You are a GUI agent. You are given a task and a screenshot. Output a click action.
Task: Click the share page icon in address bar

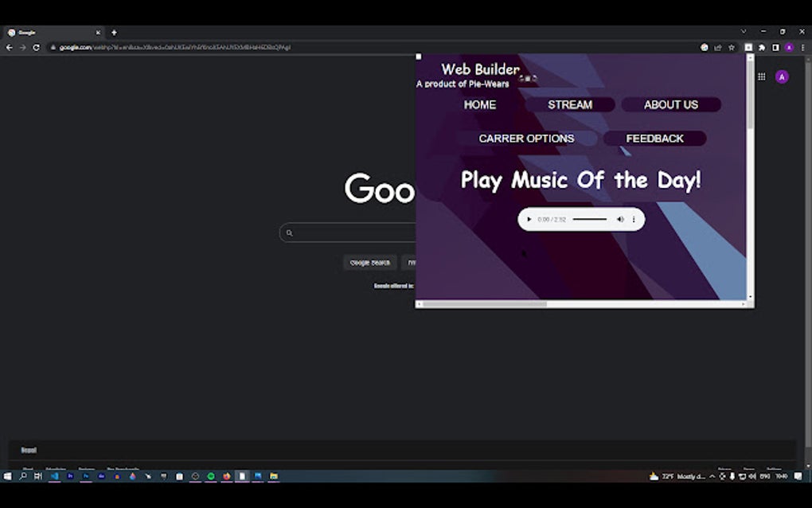pyautogui.click(x=718, y=47)
